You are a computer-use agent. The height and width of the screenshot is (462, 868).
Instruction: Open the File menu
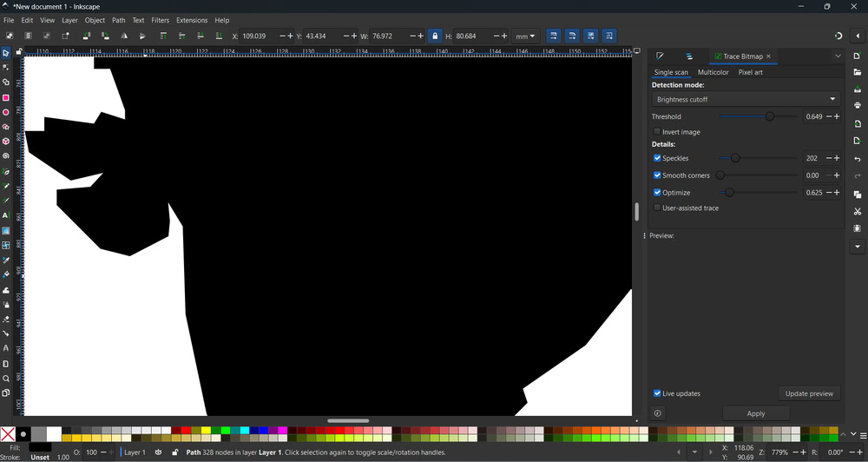pyautogui.click(x=9, y=20)
